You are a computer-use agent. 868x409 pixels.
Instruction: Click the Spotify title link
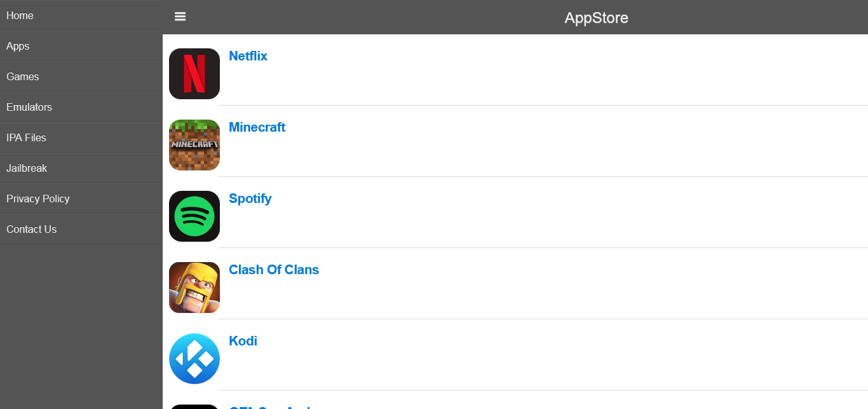click(250, 198)
